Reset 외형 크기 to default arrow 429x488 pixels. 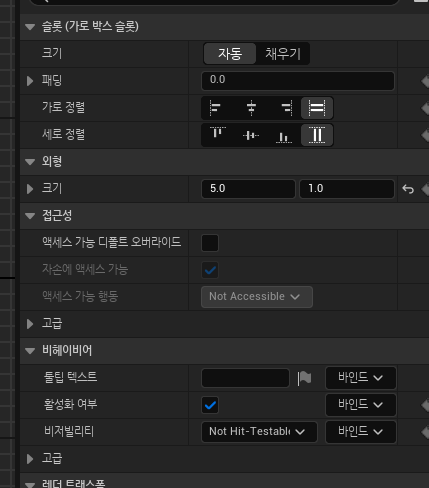(x=408, y=189)
